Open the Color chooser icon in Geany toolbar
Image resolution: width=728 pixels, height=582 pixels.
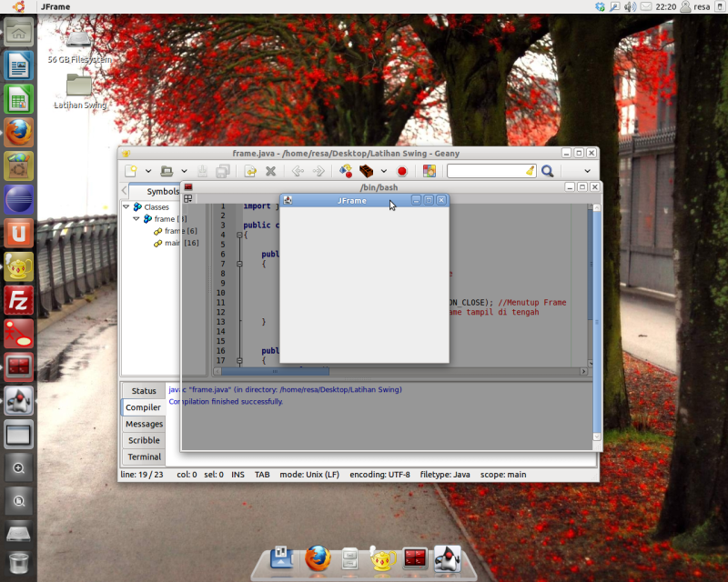pyautogui.click(x=430, y=171)
